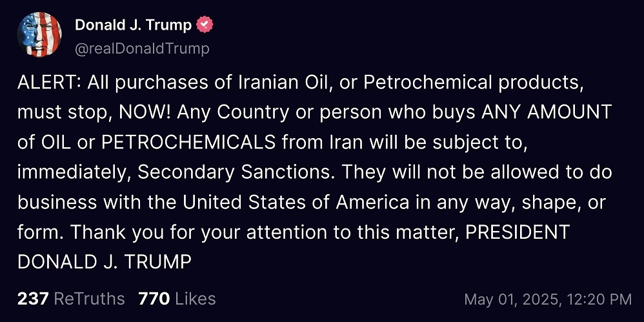Click the word PRESIDENT in the post
This screenshot has width=644, height=322.
tap(518, 232)
